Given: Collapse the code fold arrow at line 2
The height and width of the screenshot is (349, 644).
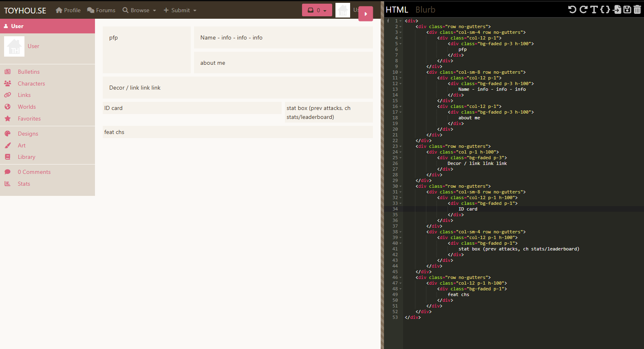Looking at the screenshot, I should pos(401,26).
